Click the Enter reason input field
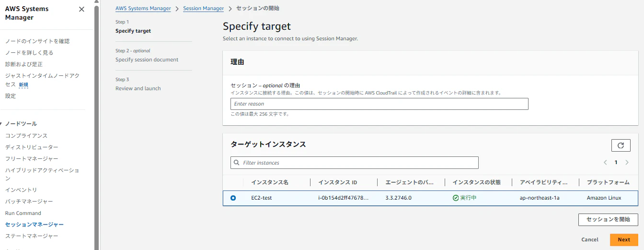The image size is (644, 250). coord(379,104)
